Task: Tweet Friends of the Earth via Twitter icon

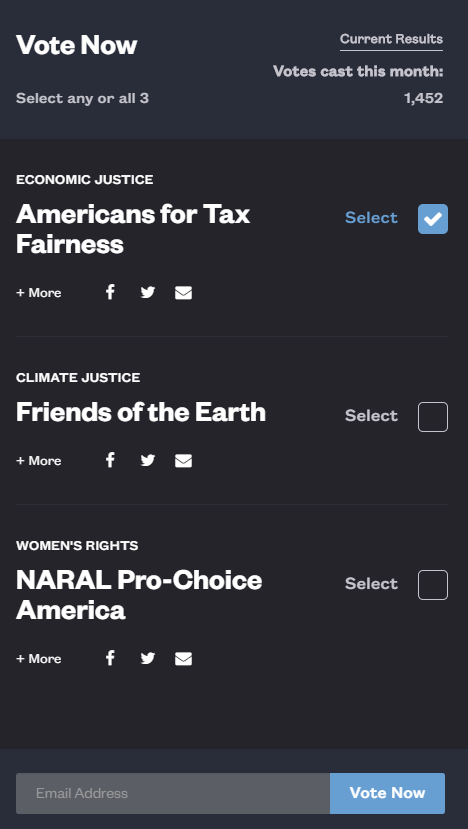Action: [148, 460]
